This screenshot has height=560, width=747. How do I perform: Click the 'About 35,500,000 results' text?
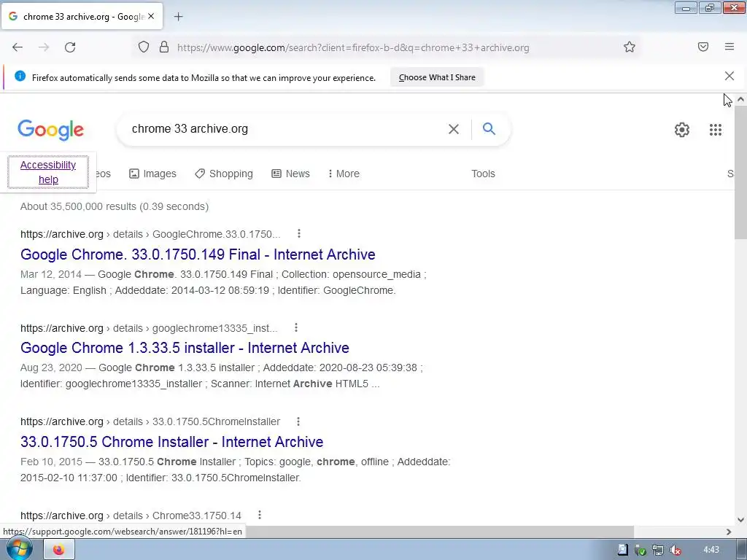115,206
